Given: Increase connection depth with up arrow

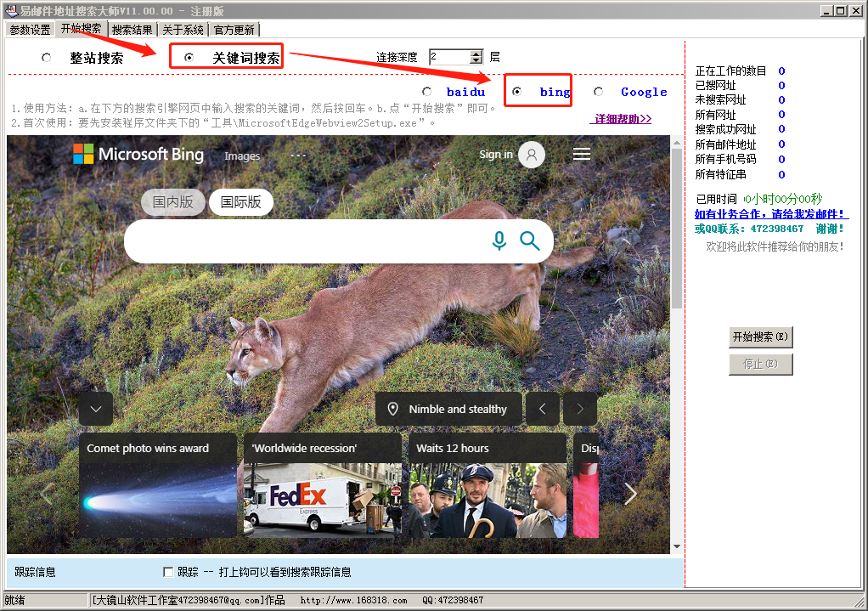Looking at the screenshot, I should pos(476,54).
